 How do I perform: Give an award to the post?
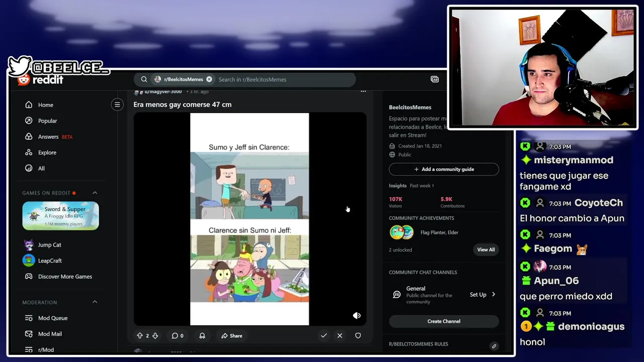coord(202,336)
